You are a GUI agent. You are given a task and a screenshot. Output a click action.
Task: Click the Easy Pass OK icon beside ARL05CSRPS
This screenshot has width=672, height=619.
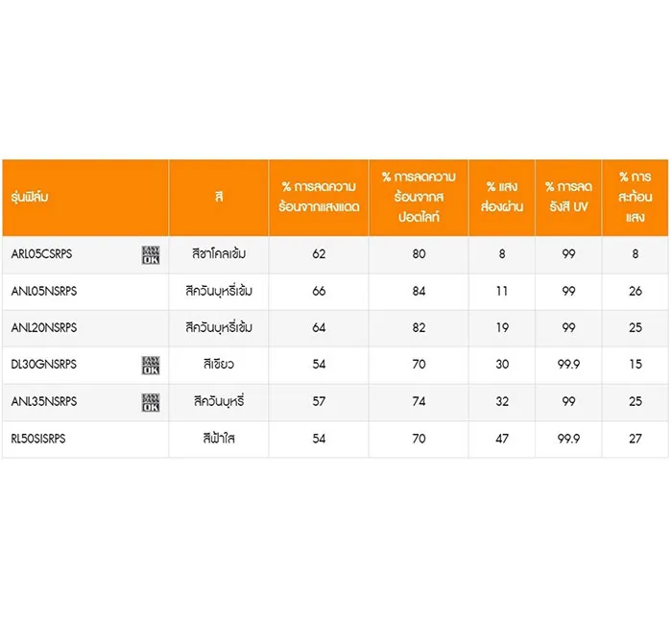pyautogui.click(x=151, y=255)
